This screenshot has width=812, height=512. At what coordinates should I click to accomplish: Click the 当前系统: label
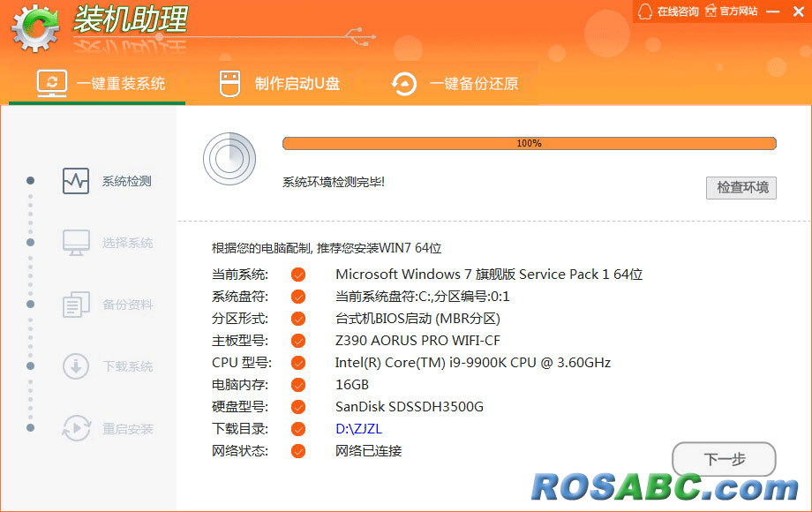(240, 275)
